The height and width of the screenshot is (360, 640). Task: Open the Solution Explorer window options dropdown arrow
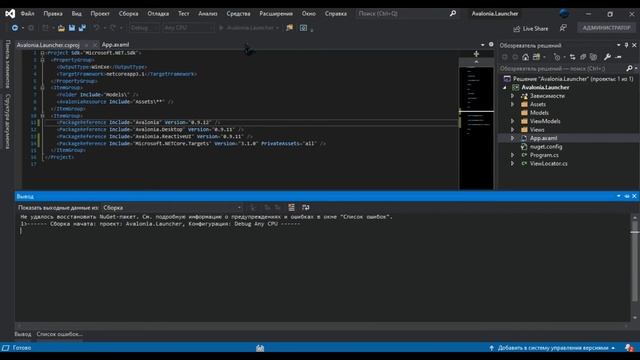[618, 45]
